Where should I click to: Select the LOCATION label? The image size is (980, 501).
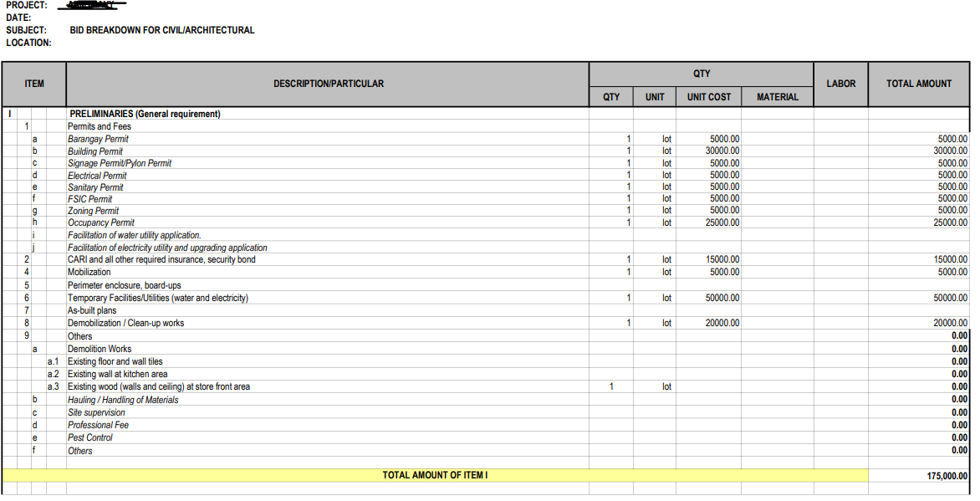coord(28,43)
